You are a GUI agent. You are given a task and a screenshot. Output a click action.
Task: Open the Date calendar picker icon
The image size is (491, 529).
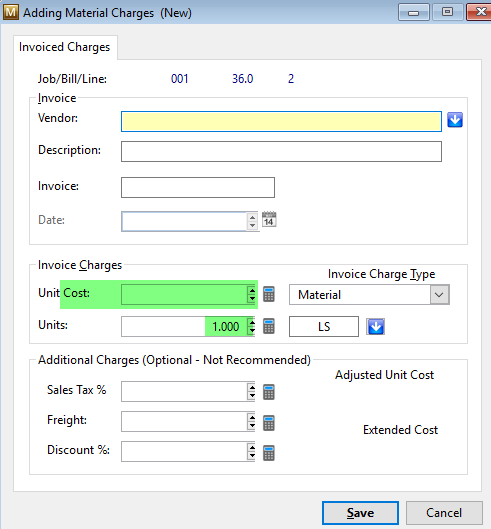coord(269,219)
